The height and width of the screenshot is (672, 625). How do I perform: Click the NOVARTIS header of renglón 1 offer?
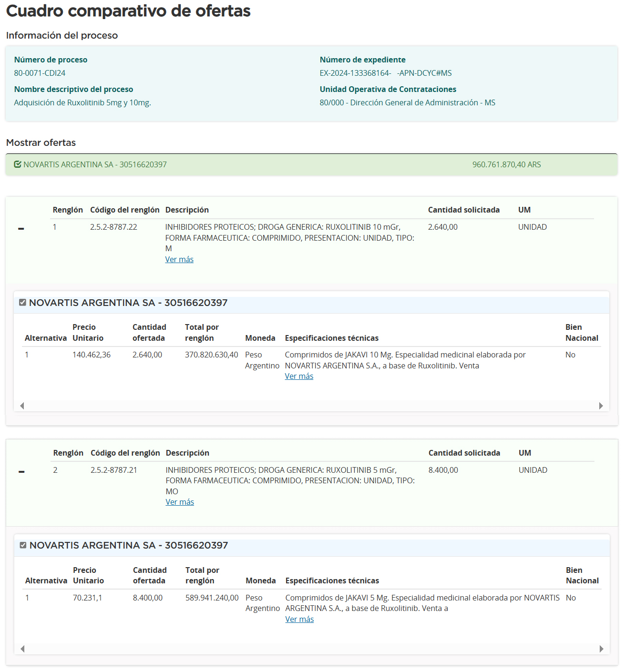tap(128, 303)
